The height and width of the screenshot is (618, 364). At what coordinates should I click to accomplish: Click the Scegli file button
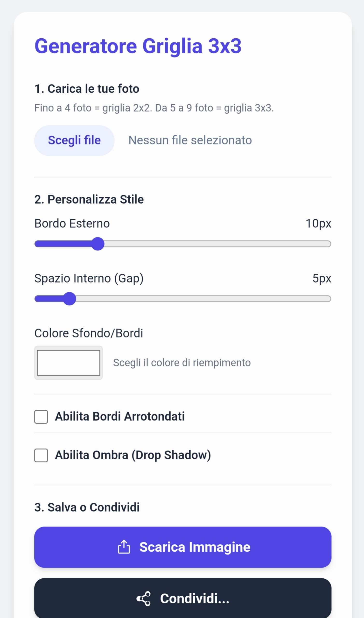[x=74, y=140]
